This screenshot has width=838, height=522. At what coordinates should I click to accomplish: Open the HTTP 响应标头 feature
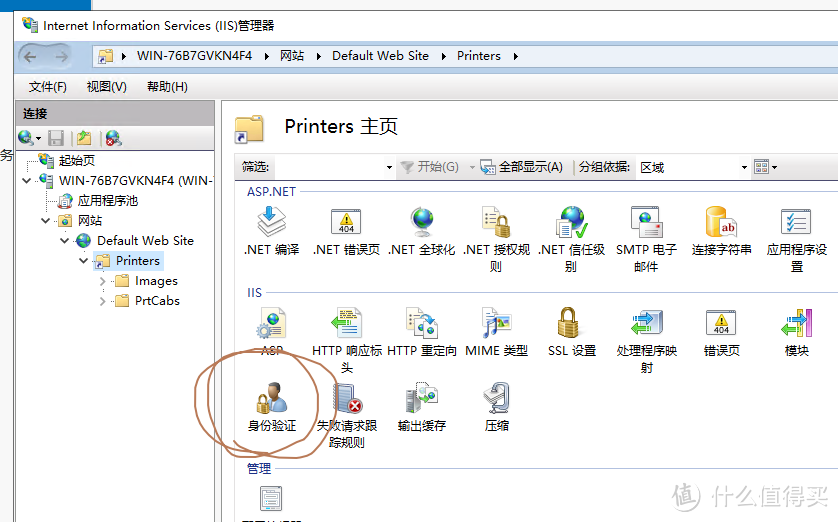(347, 340)
